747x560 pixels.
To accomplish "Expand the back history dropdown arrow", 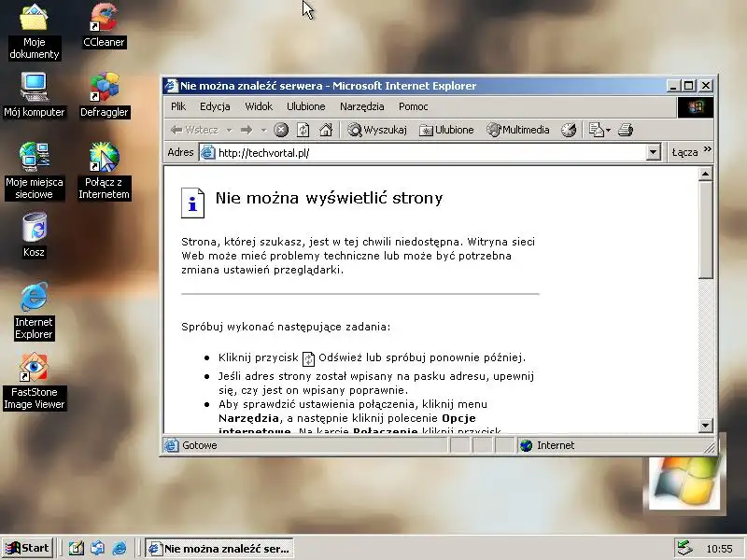I will (229, 130).
